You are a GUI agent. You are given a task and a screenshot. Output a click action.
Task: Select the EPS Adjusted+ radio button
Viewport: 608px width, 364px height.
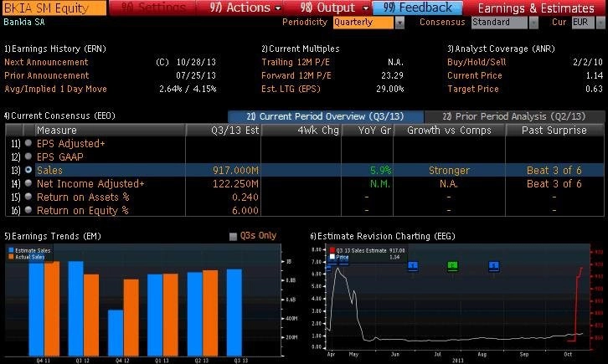tap(28, 143)
